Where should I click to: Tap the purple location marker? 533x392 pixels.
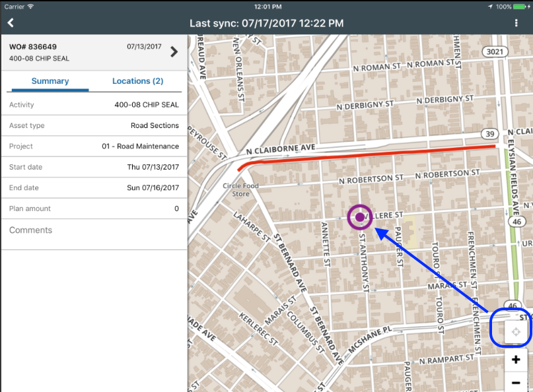point(360,216)
